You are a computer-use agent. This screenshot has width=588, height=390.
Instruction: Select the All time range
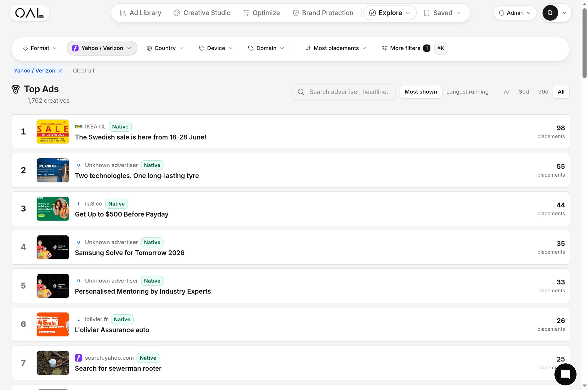561,92
